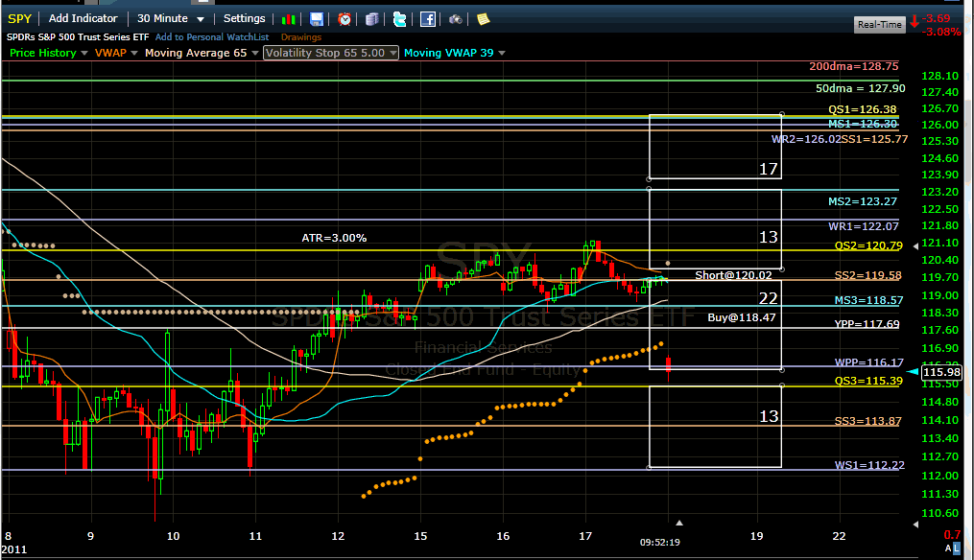Viewport: 974px width, 560px height.
Task: Open the database stack icon
Action: click(x=372, y=19)
